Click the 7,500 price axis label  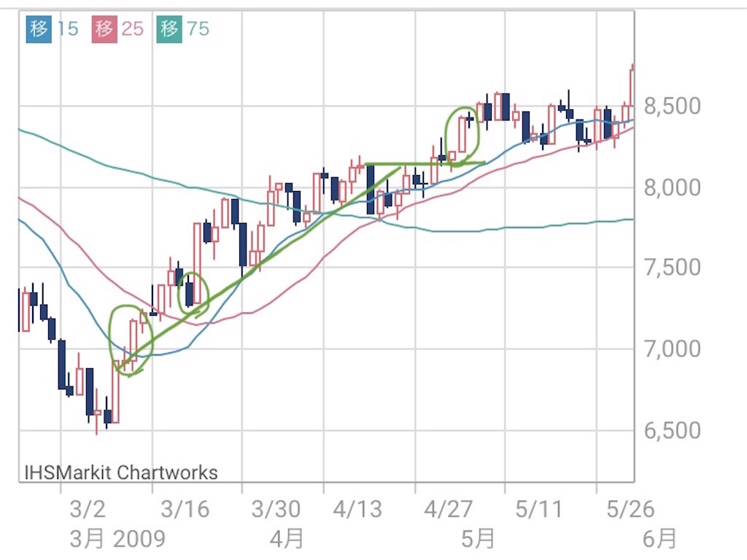[672, 268]
